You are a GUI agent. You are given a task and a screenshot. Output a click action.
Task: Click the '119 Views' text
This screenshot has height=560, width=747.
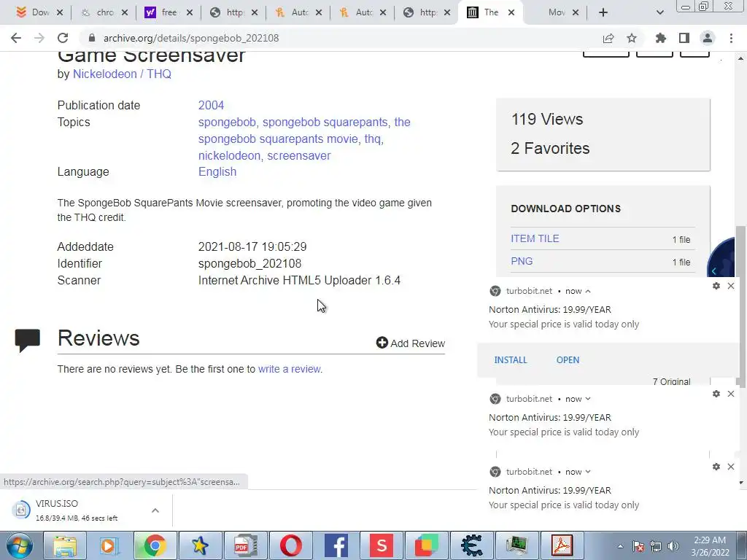(547, 119)
